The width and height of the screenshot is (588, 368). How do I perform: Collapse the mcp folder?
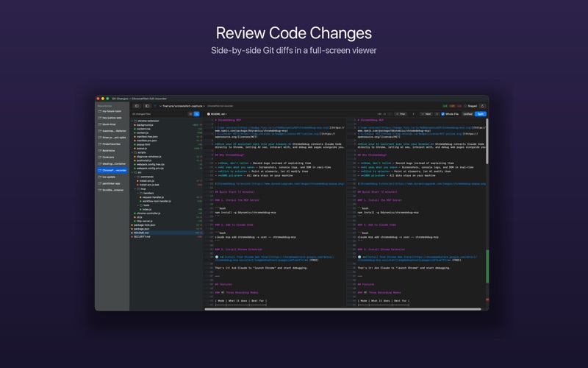[135, 189]
